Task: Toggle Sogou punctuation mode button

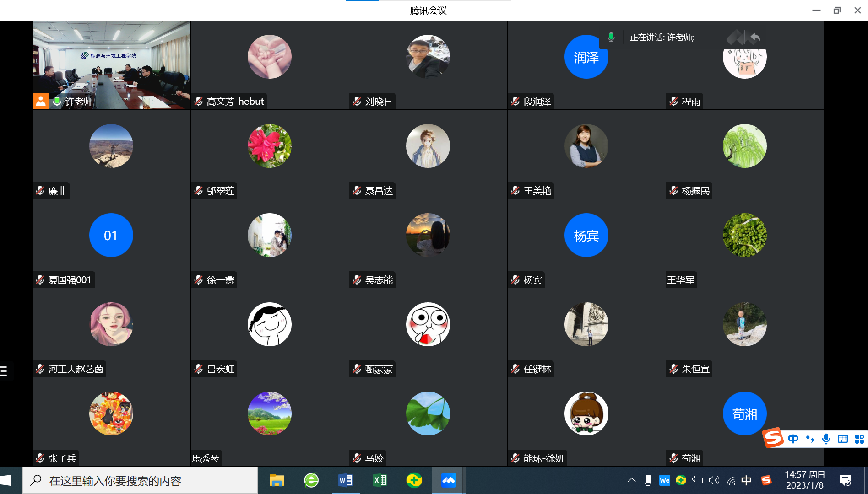Action: point(809,439)
